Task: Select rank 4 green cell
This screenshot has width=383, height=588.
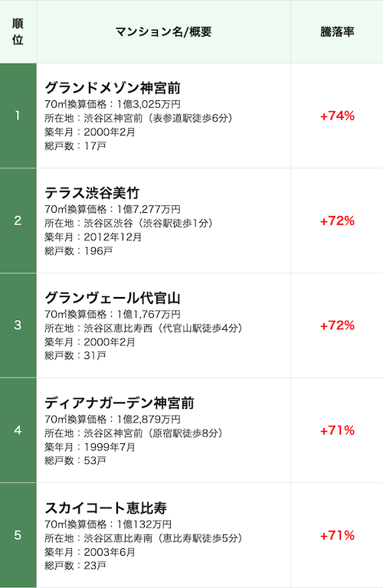Action: pyautogui.click(x=18, y=430)
